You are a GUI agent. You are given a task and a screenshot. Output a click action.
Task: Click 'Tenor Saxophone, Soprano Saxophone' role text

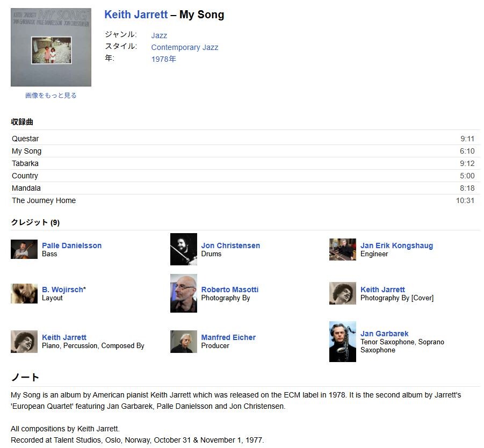(x=402, y=346)
